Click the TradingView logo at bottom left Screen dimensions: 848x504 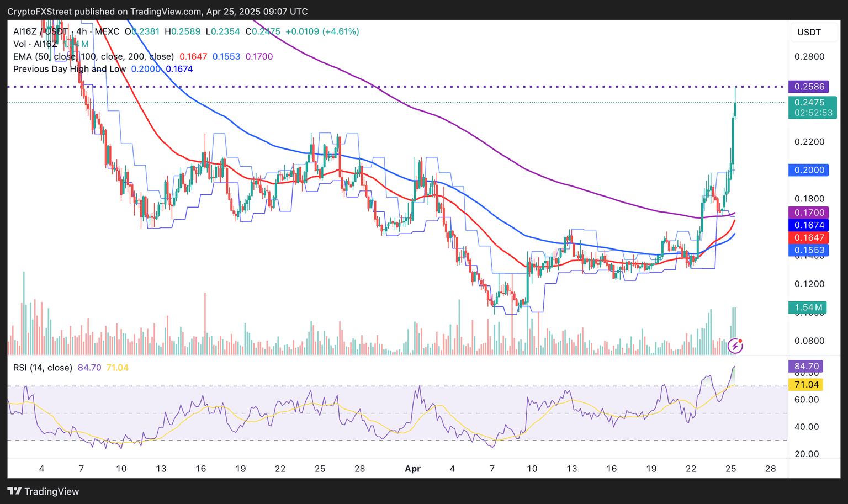pyautogui.click(x=44, y=491)
